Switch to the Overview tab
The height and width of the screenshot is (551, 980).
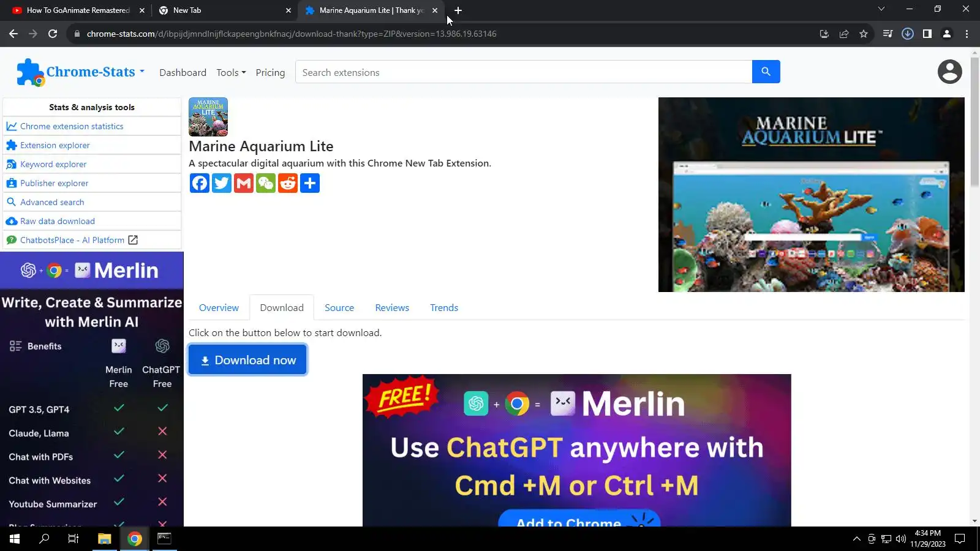point(219,307)
